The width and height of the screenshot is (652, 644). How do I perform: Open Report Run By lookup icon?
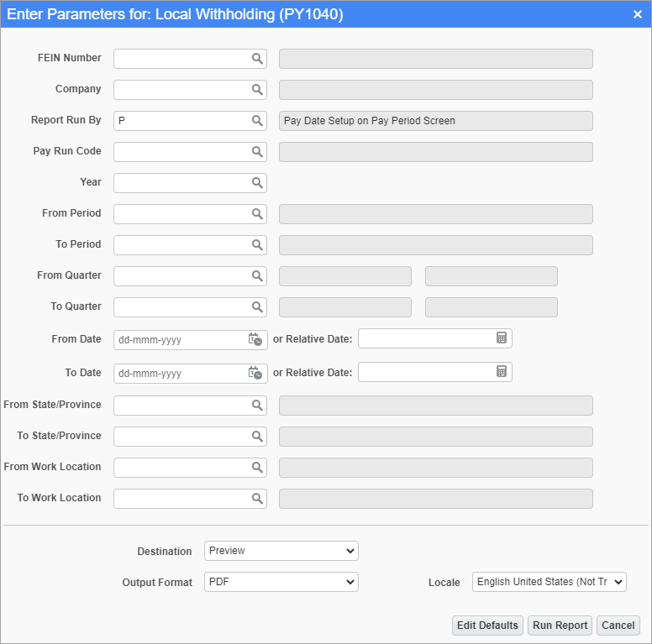pyautogui.click(x=257, y=121)
